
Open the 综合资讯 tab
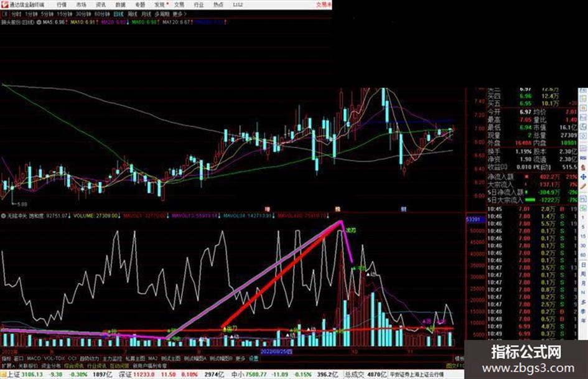pyautogui.click(x=74, y=365)
